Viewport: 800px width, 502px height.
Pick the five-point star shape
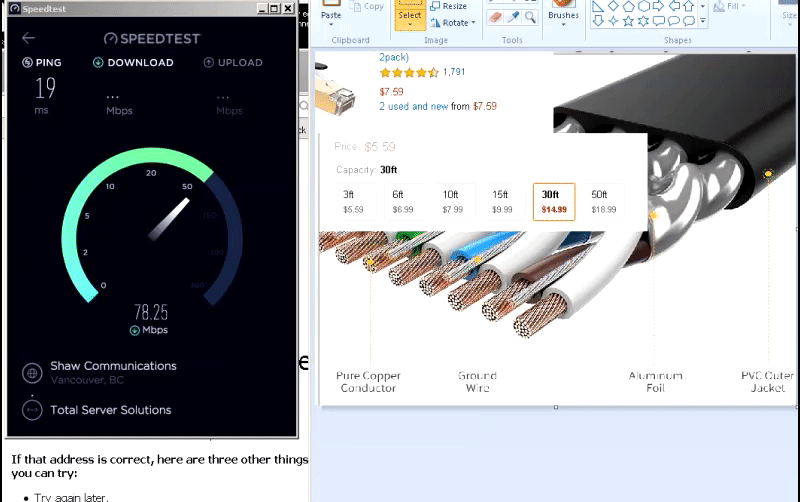point(629,21)
